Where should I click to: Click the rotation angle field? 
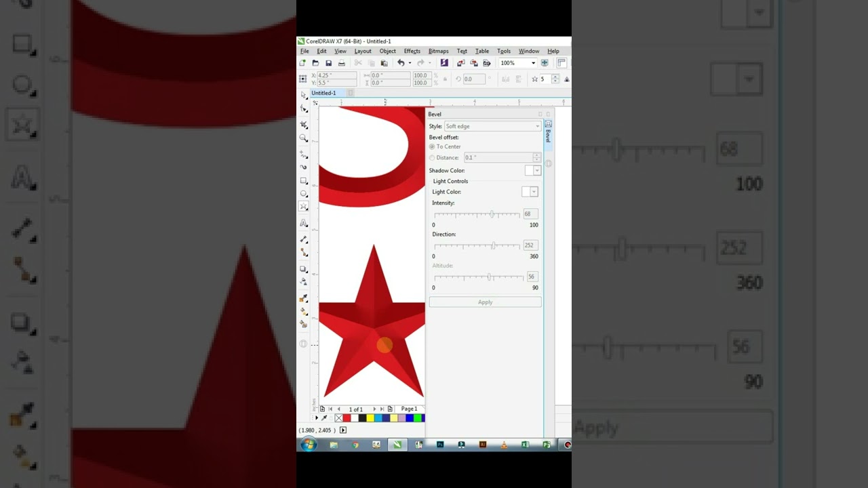click(x=474, y=79)
